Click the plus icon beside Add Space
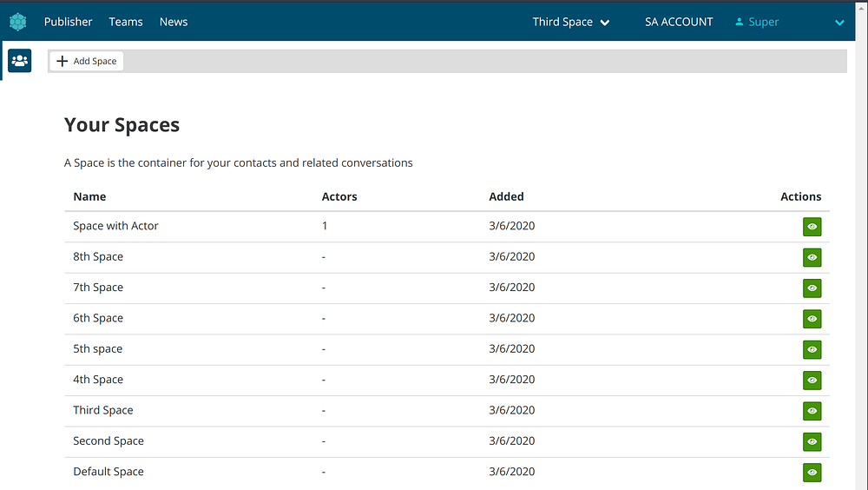Image resolution: width=868 pixels, height=490 pixels. [x=62, y=61]
